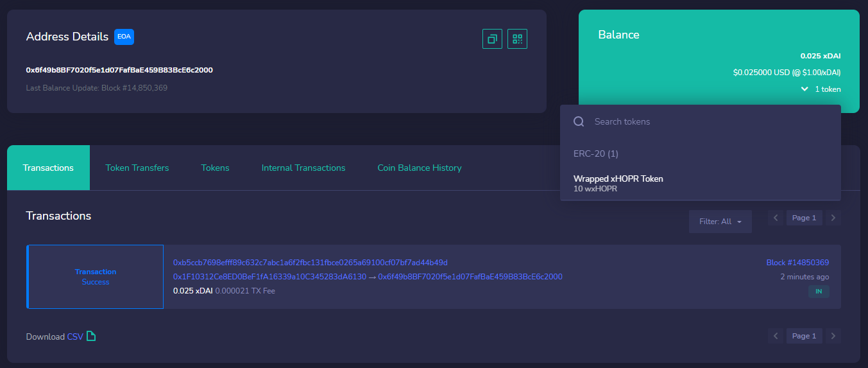Click the Transaction Success status box

[x=96, y=277]
